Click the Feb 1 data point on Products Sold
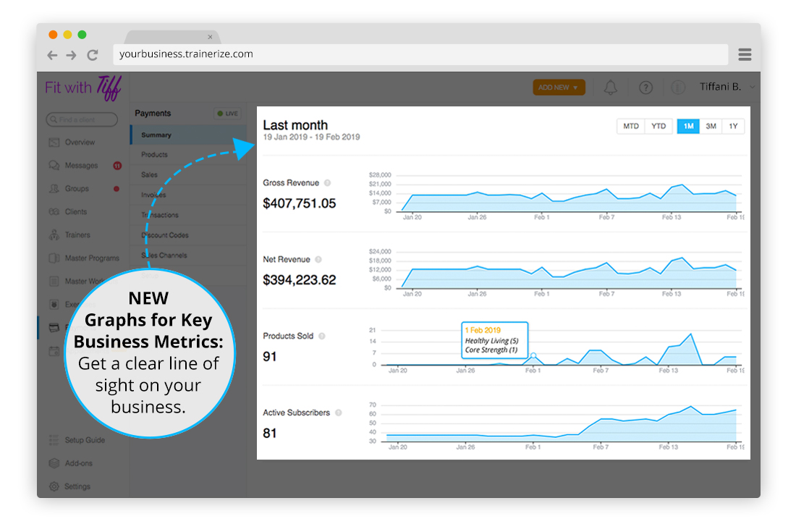 click(533, 355)
